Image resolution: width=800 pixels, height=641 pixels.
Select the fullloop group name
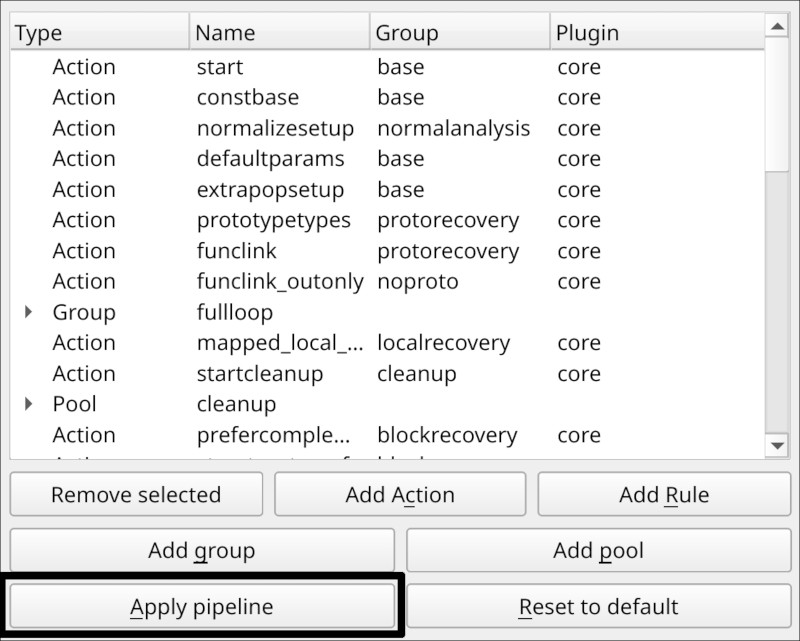[x=235, y=312]
